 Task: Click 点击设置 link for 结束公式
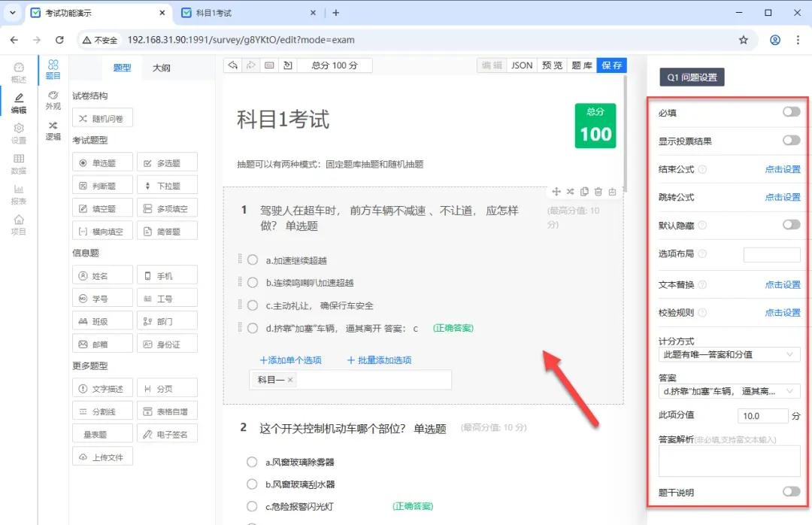(x=782, y=169)
